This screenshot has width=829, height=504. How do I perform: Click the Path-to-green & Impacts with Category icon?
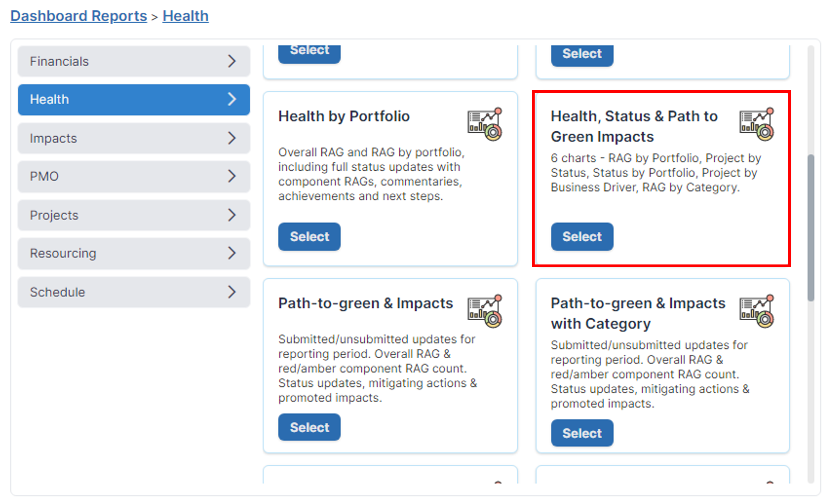click(x=757, y=311)
